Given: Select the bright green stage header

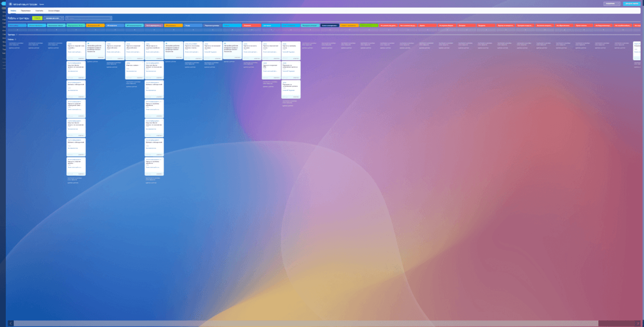Looking at the screenshot, I should [x=369, y=25].
